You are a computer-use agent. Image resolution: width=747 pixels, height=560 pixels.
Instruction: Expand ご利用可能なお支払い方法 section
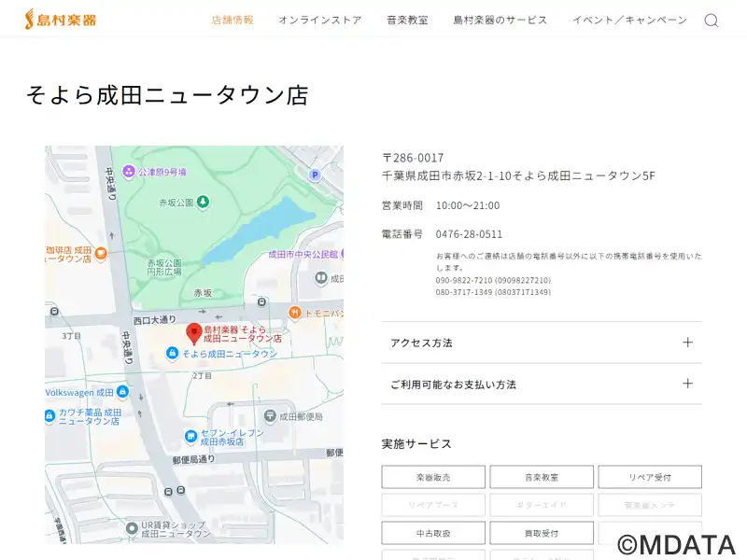pos(542,384)
